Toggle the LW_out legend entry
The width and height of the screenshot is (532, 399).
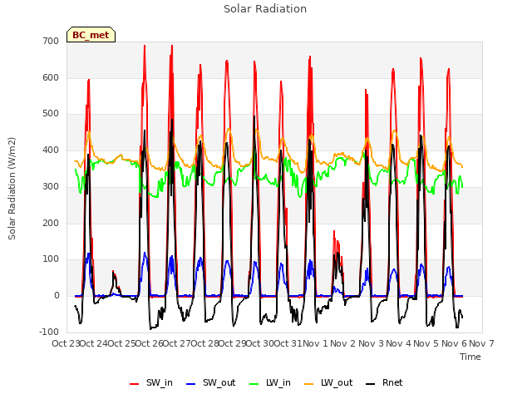point(328,382)
